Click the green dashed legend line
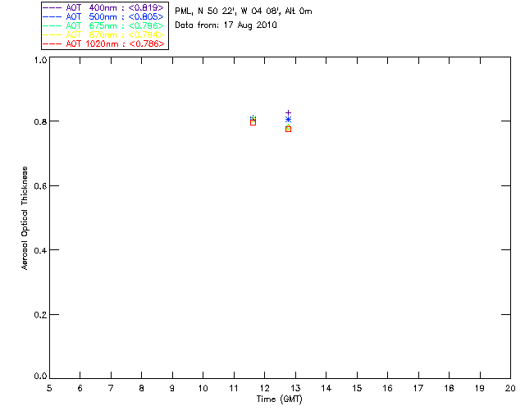This screenshot has height=420, width=525. click(x=52, y=25)
